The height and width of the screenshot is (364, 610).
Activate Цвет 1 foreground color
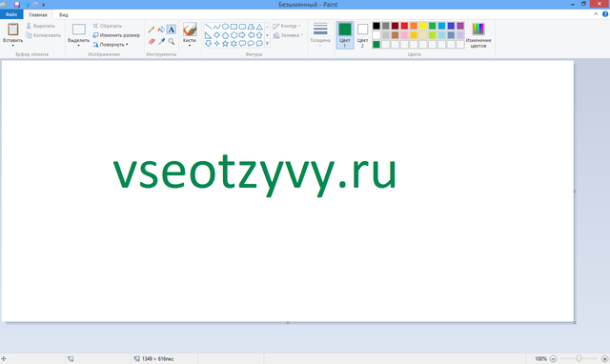tap(345, 35)
